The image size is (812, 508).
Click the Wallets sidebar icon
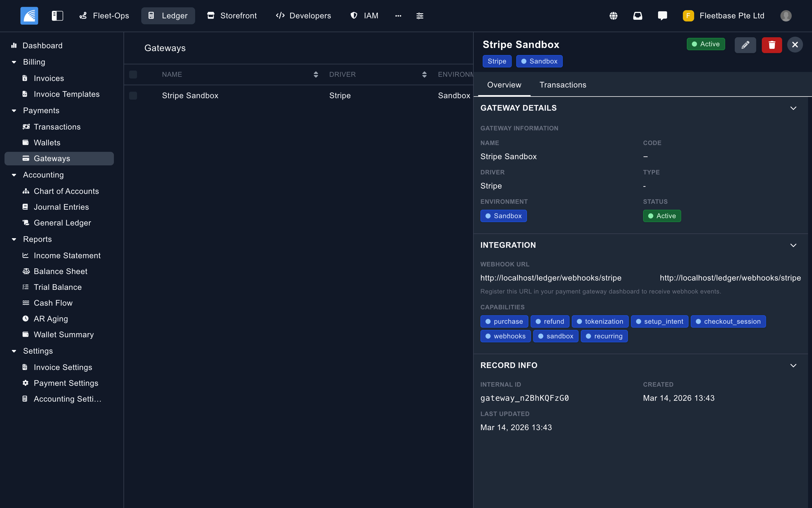pos(25,143)
